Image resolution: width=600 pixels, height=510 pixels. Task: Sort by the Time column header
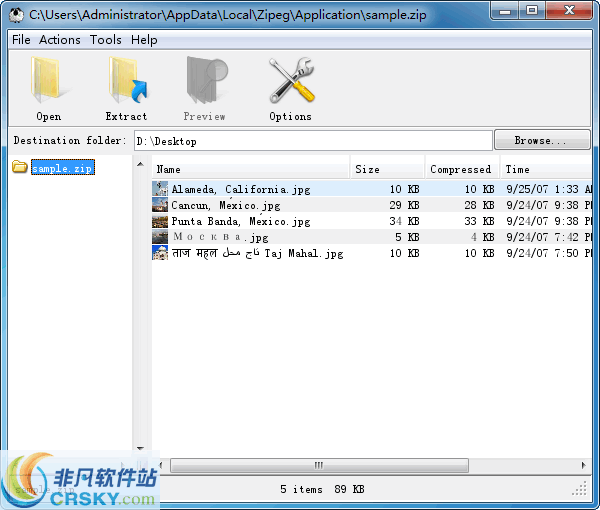pyautogui.click(x=546, y=169)
